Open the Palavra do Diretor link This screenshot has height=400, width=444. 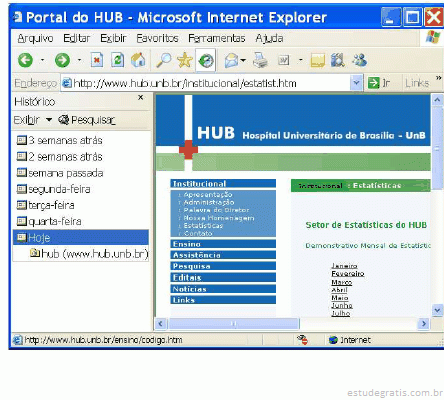[x=216, y=210]
